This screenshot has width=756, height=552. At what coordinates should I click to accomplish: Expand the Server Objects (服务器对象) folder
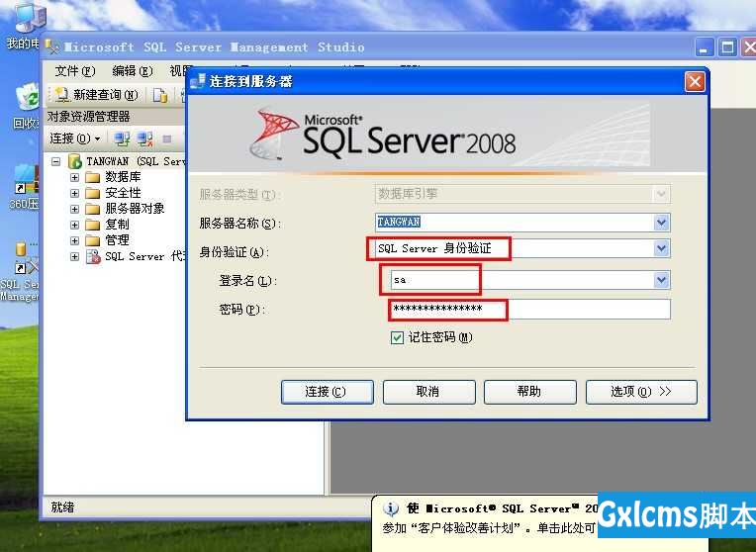[74, 210]
